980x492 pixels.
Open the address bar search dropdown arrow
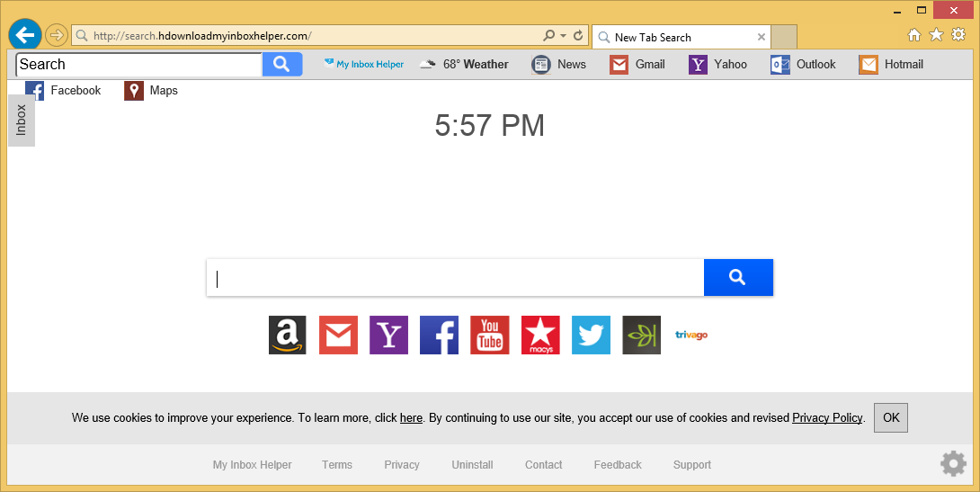tap(563, 36)
